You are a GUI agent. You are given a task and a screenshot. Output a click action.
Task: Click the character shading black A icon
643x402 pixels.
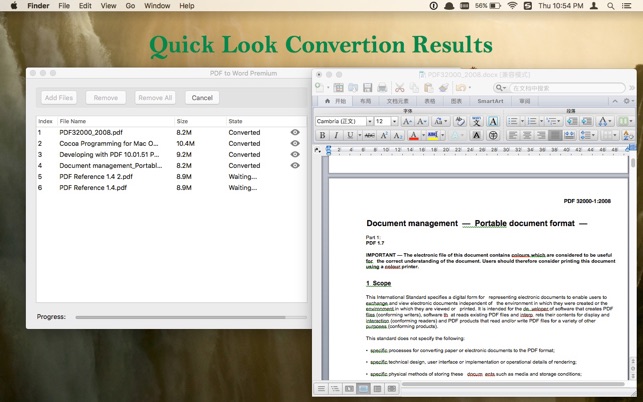476,135
